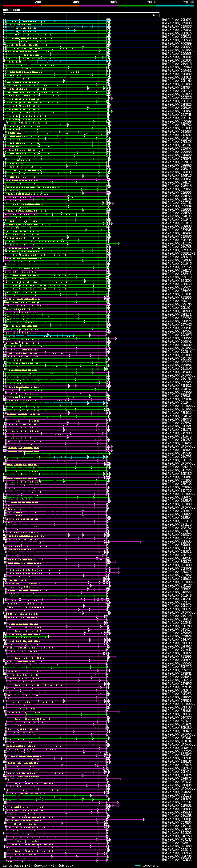197x868 pixels.
Task: Open hit UniRef100_P06599
Action: coord(176,43)
